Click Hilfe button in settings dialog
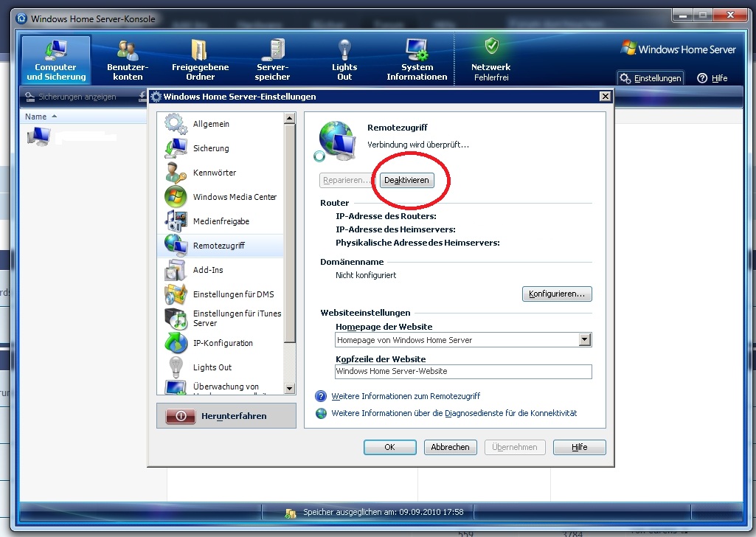This screenshot has height=537, width=756. pyautogui.click(x=579, y=447)
